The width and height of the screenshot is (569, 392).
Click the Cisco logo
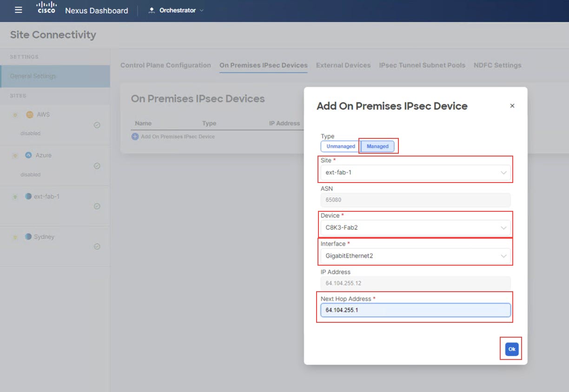click(x=46, y=8)
